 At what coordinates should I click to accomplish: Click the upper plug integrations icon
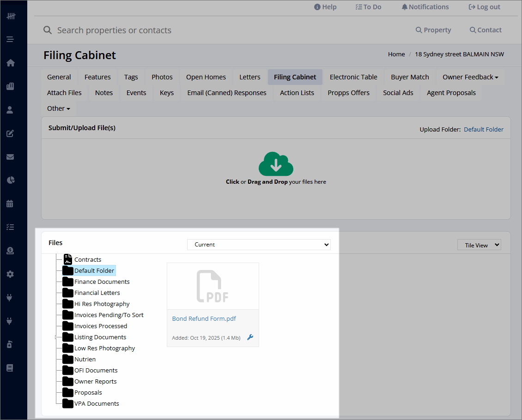click(x=10, y=298)
